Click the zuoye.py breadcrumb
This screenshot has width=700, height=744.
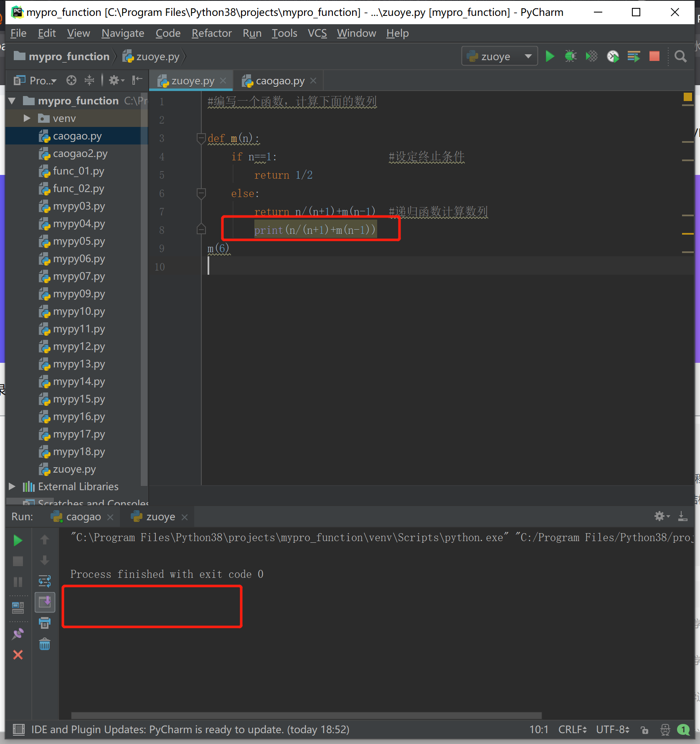click(151, 56)
